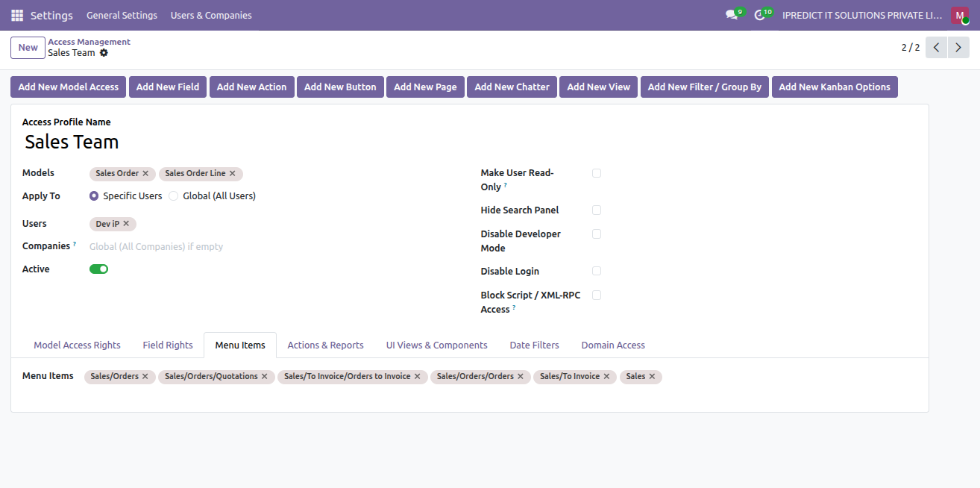Screen dimensions: 980x488
Task: Follow the Access Management breadcrumb link
Action: tap(89, 42)
